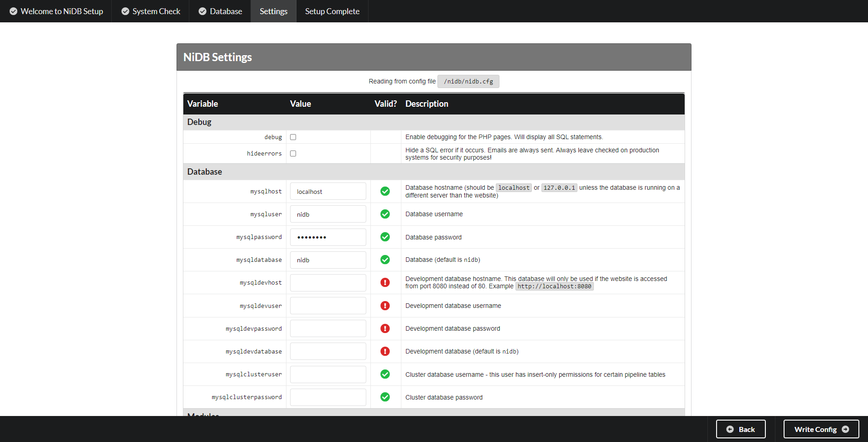Click the red error icon for mysqldevdatabase
Viewport: 868px width, 442px height.
(x=385, y=351)
